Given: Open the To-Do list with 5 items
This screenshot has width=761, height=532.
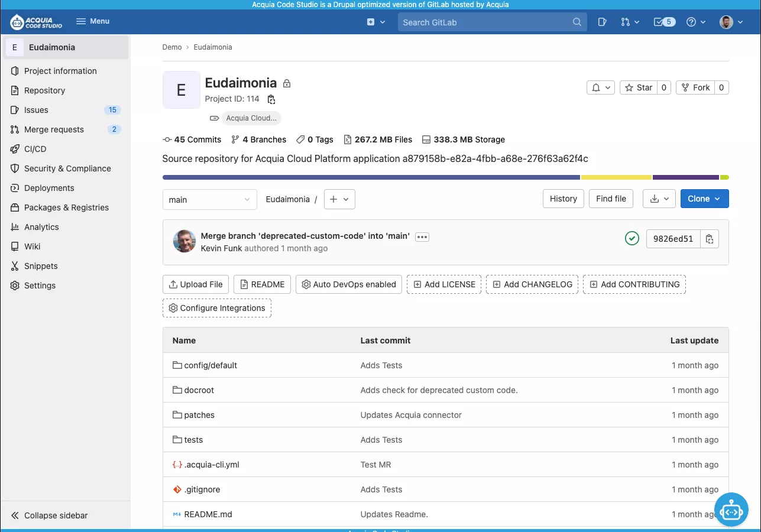Looking at the screenshot, I should [665, 22].
